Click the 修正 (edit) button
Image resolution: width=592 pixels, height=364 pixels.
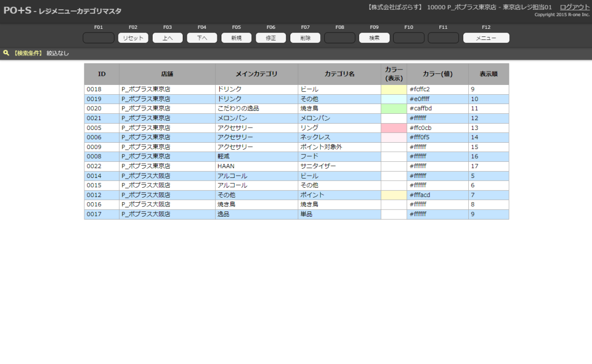tap(271, 38)
